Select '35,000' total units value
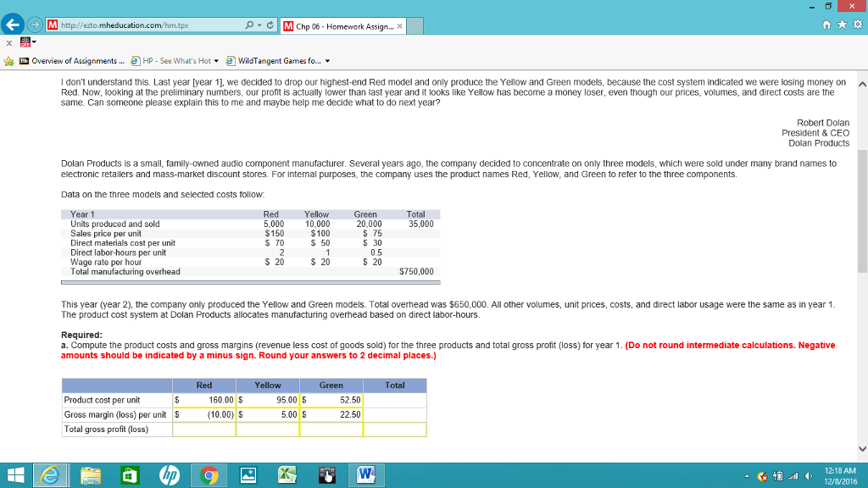The height and width of the screenshot is (488, 868). coord(420,224)
